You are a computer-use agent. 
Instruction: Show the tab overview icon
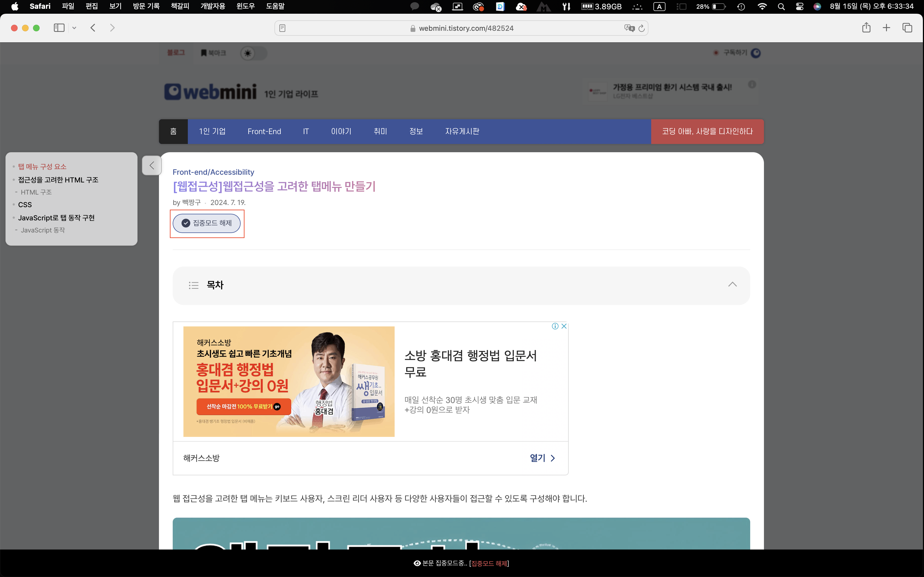tap(907, 28)
